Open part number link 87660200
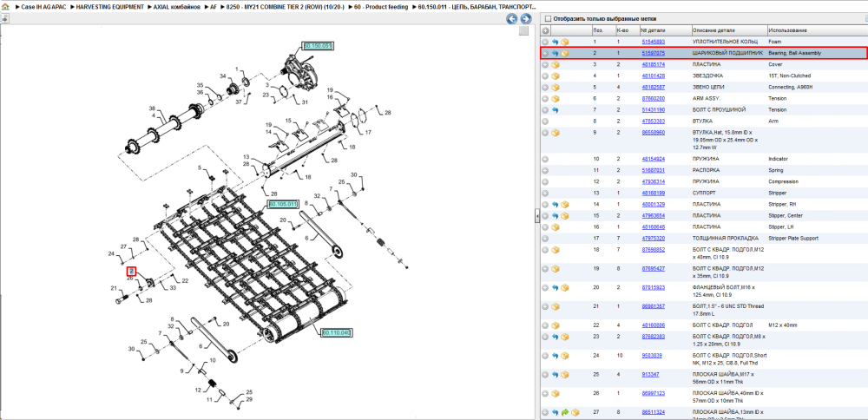The width and height of the screenshot is (868, 420). pyautogui.click(x=654, y=99)
